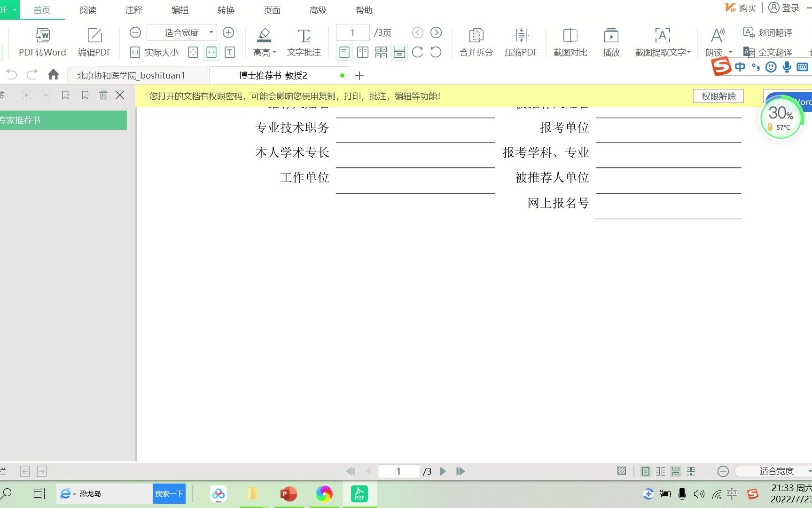Expand the 高亮 highlight color dropdown
812x508 pixels.
[x=274, y=52]
